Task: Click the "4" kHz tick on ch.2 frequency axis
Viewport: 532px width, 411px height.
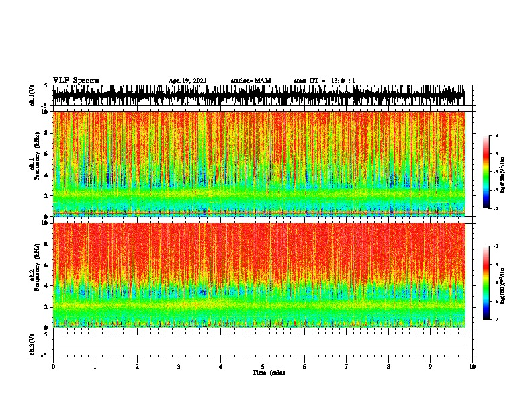Action: [x=47, y=286]
